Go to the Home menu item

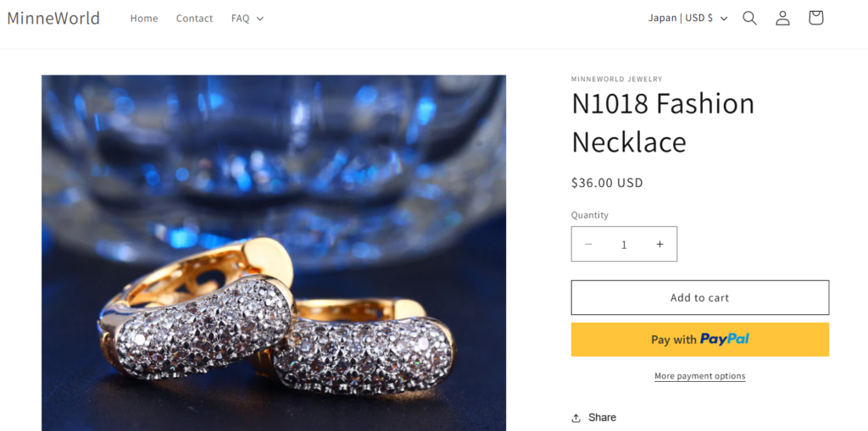[x=144, y=19]
